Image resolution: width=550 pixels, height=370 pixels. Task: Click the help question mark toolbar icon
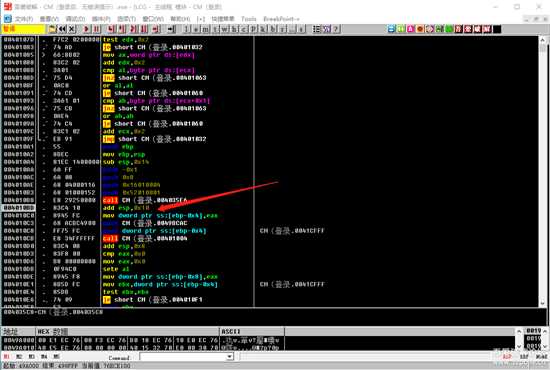336,29
